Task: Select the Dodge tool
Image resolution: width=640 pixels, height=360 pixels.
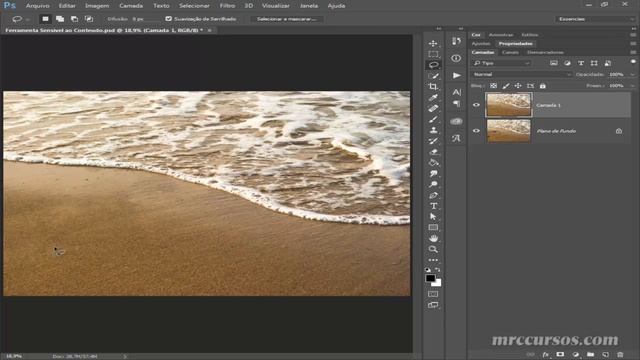Action: tap(433, 184)
